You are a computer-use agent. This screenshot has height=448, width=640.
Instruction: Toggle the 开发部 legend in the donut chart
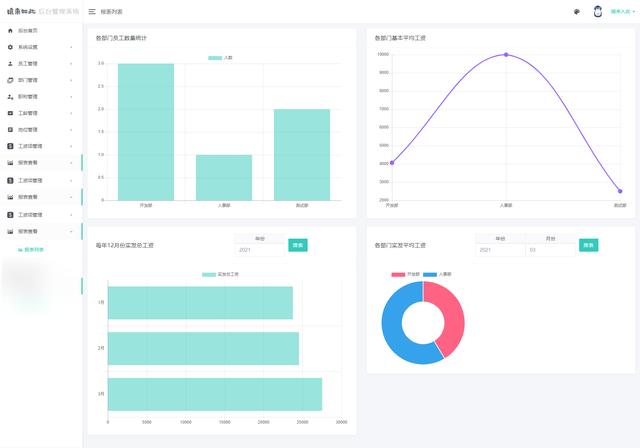pyautogui.click(x=405, y=273)
